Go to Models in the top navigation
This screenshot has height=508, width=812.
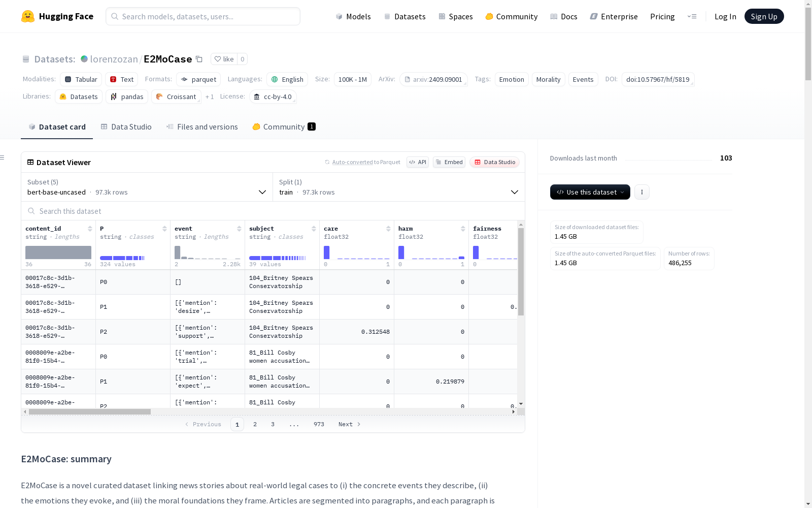(x=353, y=16)
